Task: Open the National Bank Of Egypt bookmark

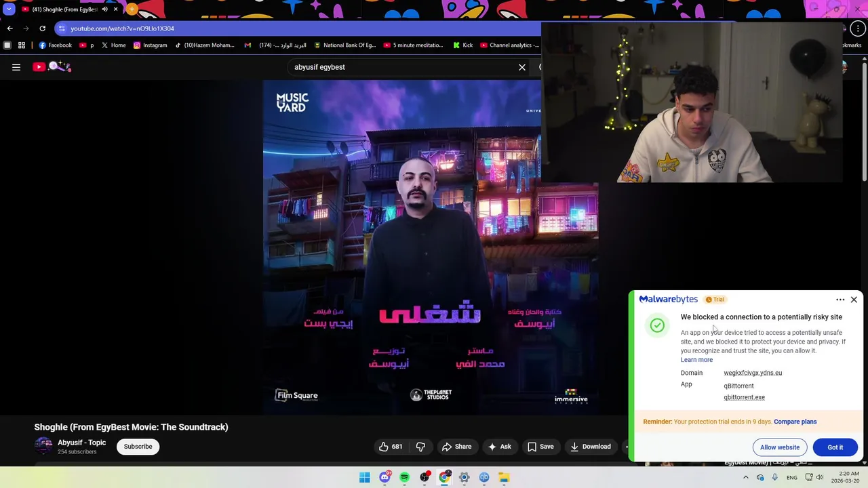Action: click(344, 45)
